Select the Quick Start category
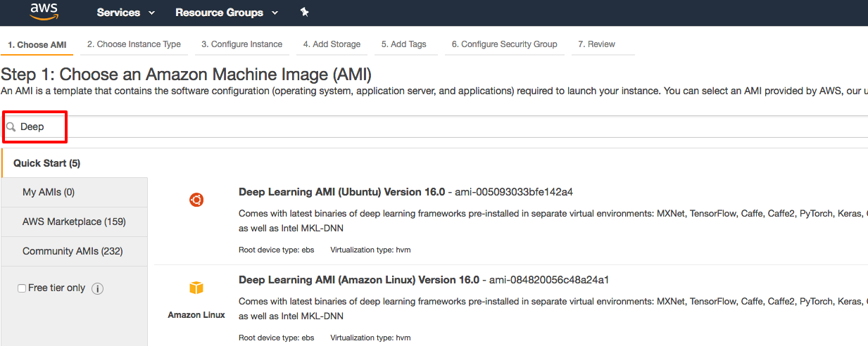Viewport: 868px width, 346px height. pos(47,163)
